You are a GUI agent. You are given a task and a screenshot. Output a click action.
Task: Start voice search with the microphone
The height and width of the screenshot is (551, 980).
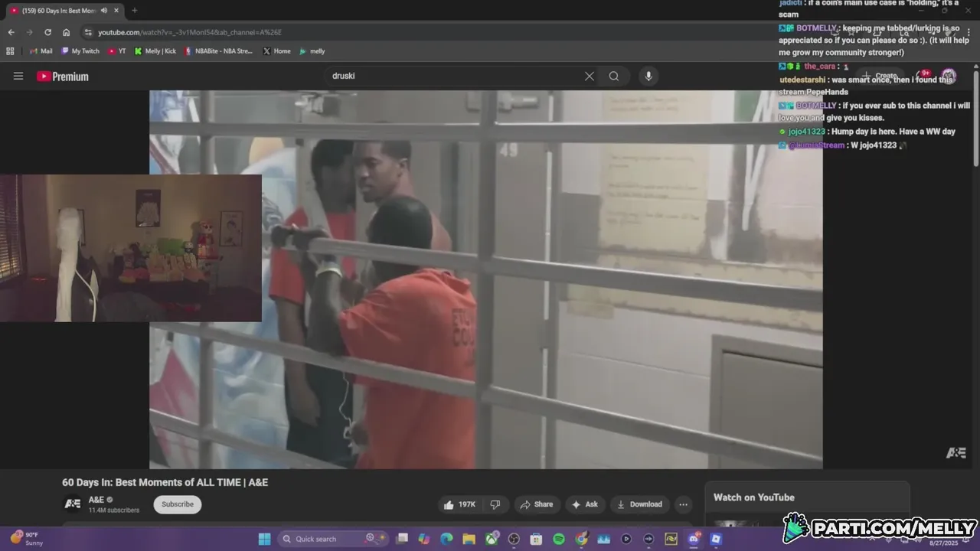point(648,76)
